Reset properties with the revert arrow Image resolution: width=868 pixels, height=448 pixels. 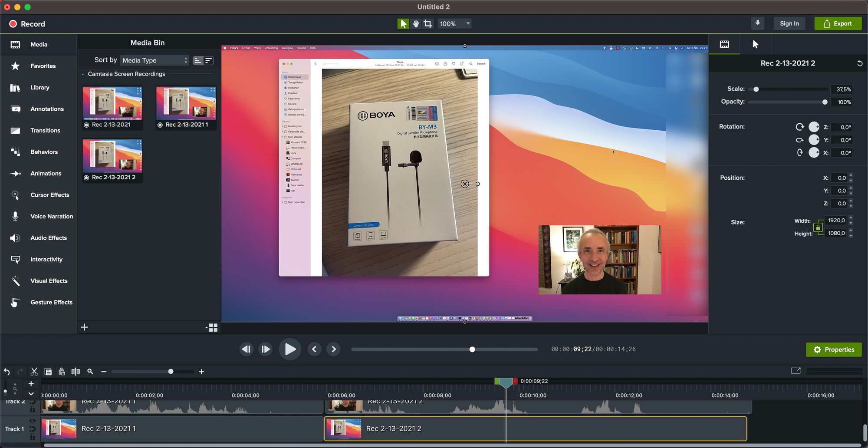(859, 63)
